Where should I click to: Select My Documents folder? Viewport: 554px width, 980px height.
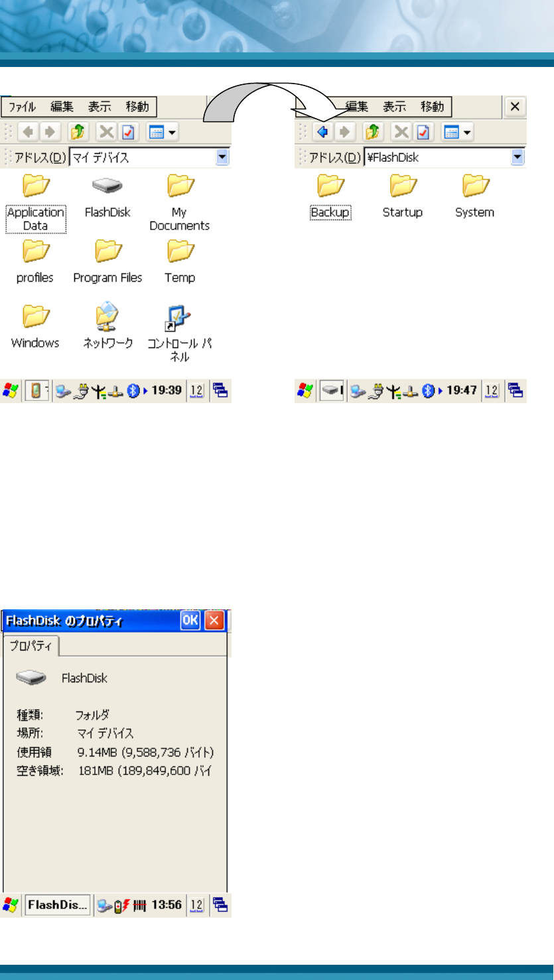pos(179,203)
